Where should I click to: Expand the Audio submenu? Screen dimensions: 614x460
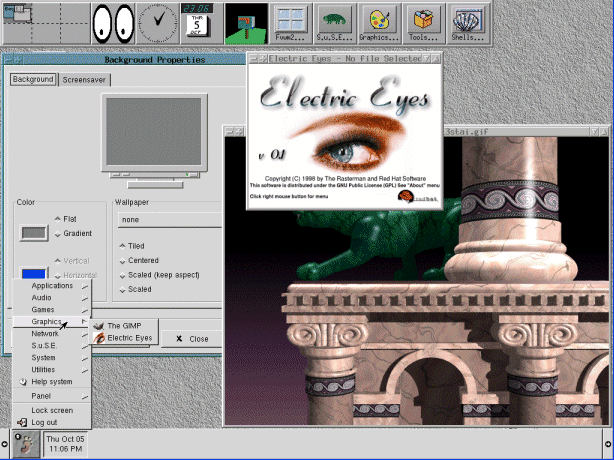52,298
